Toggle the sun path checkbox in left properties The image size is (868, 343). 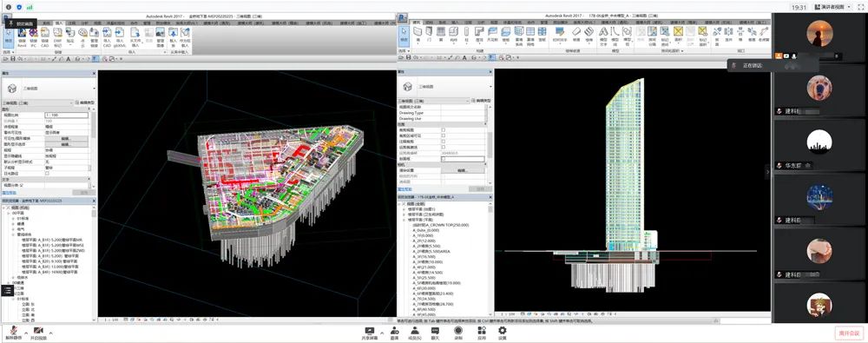coord(47,173)
